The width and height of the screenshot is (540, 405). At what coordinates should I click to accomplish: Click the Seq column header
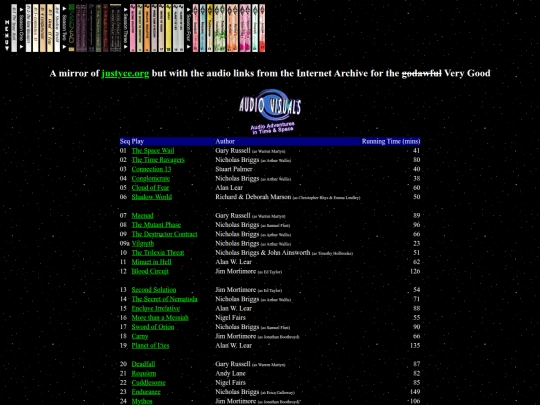point(125,141)
